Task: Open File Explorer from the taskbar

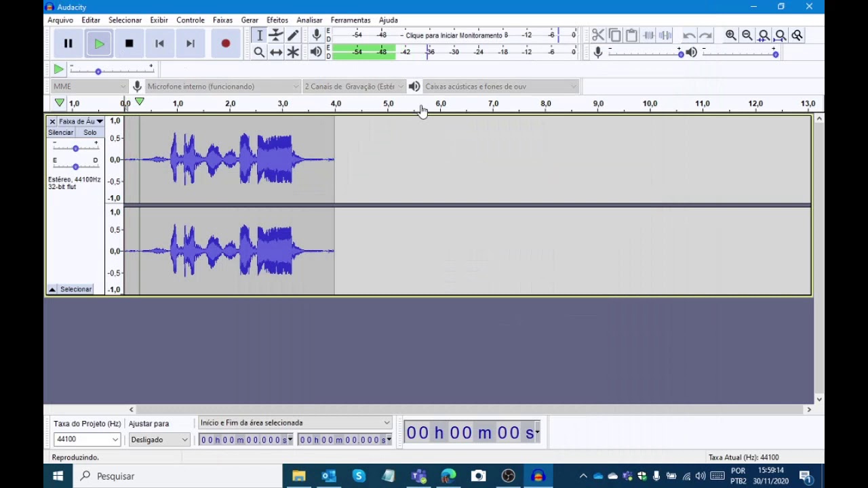Action: (299, 476)
